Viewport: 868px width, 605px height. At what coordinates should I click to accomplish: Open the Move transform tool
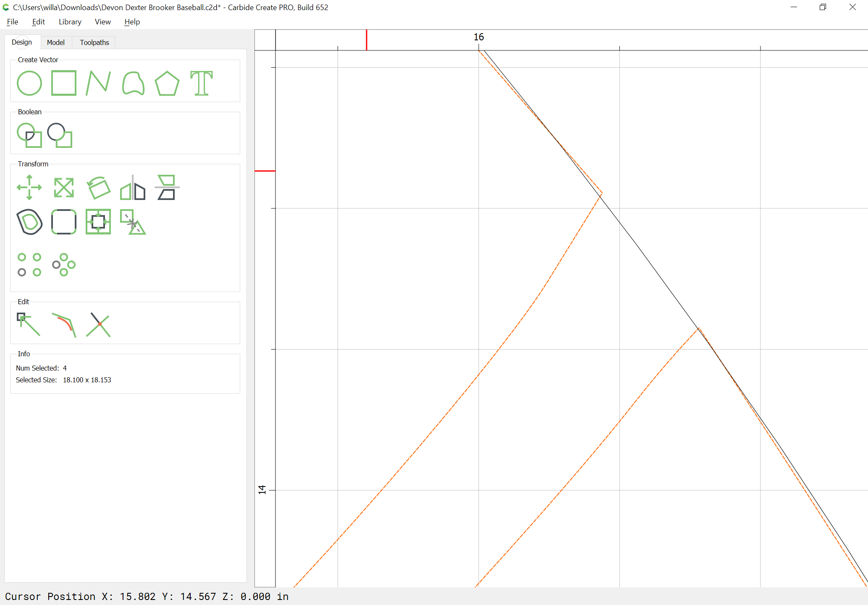[29, 187]
